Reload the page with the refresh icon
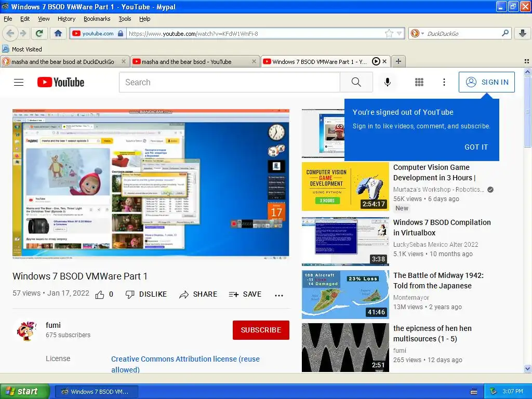532x399 pixels. pyautogui.click(x=39, y=33)
